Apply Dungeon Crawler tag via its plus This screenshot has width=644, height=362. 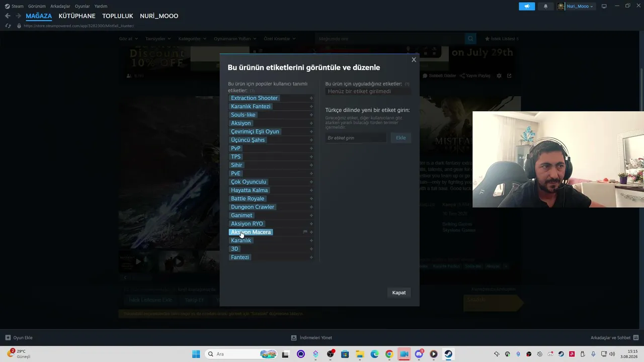(311, 207)
